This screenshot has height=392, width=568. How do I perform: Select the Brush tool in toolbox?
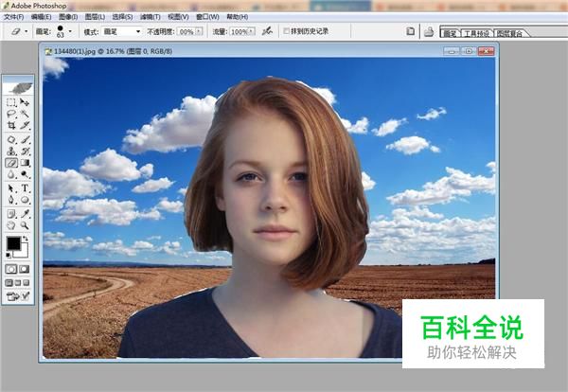(x=25, y=139)
